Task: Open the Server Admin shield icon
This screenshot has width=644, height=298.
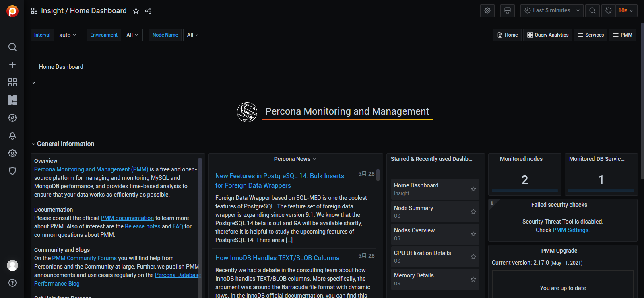Action: 12,171
